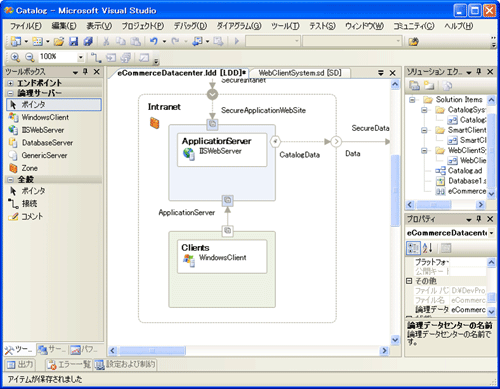Collapse the その他 properties category
Image resolution: width=500 pixels, height=389 pixels.
pos(409,281)
